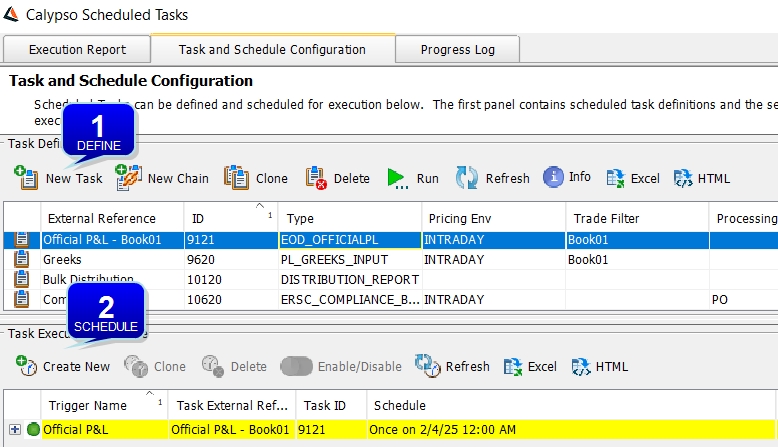Click the Delete task icon in Task Definitions
The image size is (778, 447).
click(x=316, y=178)
